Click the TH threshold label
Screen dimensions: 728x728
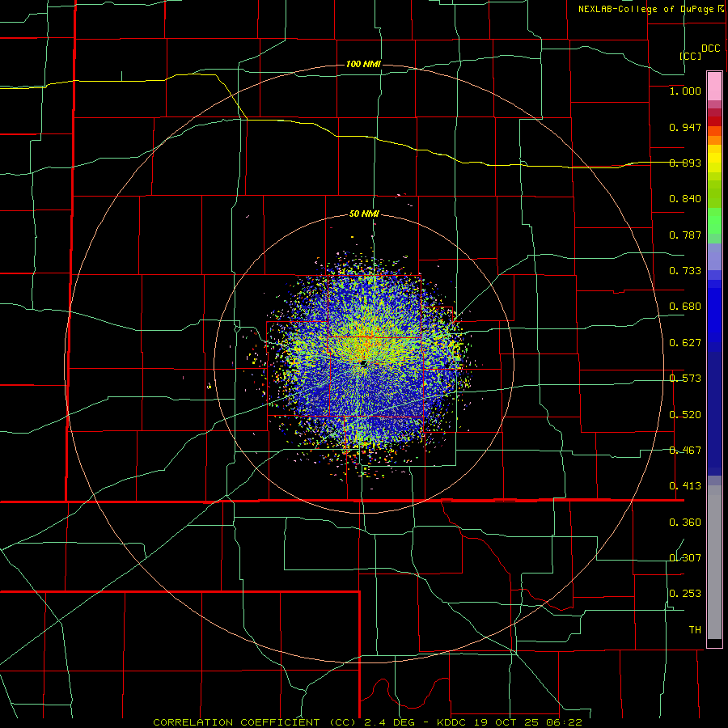coord(695,630)
